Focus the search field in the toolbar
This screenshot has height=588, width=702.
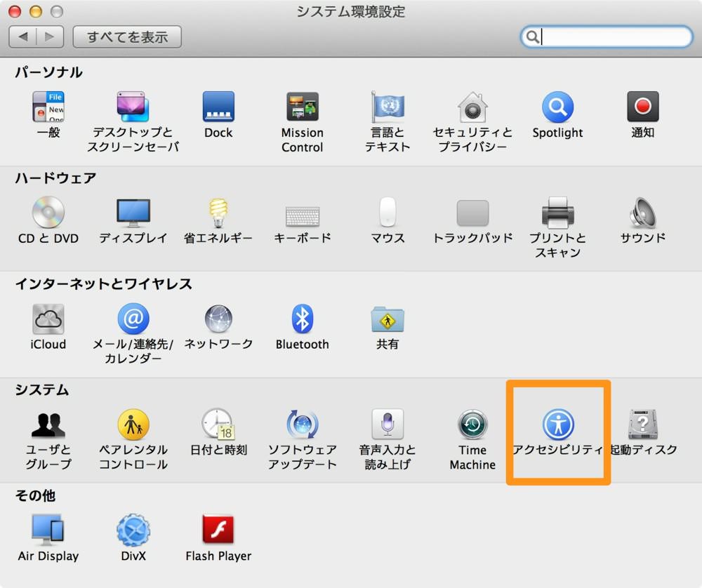point(607,36)
